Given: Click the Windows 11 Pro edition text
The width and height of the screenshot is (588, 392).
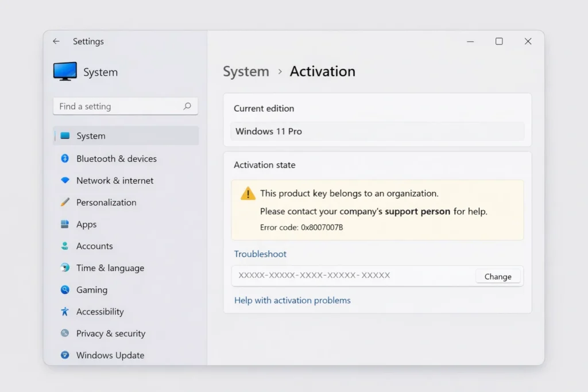Looking at the screenshot, I should [x=269, y=131].
